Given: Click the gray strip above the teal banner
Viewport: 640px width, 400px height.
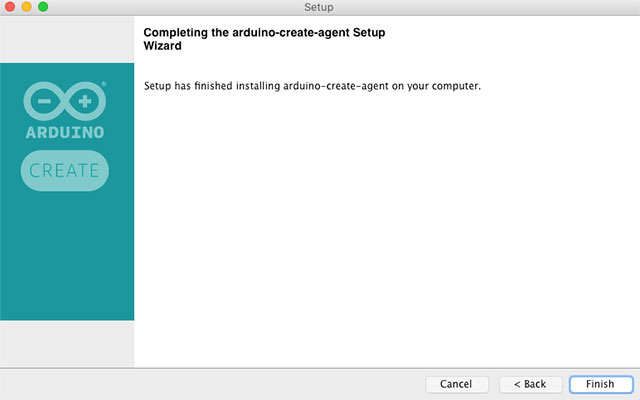Looking at the screenshot, I should point(67,40).
